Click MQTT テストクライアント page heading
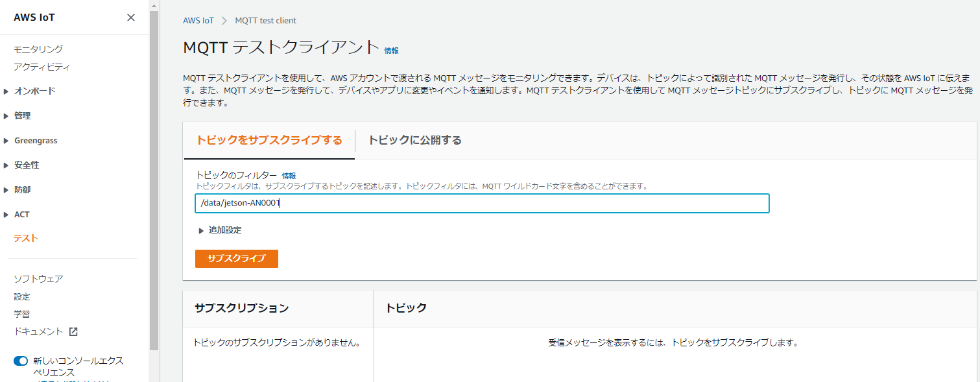 (x=281, y=47)
